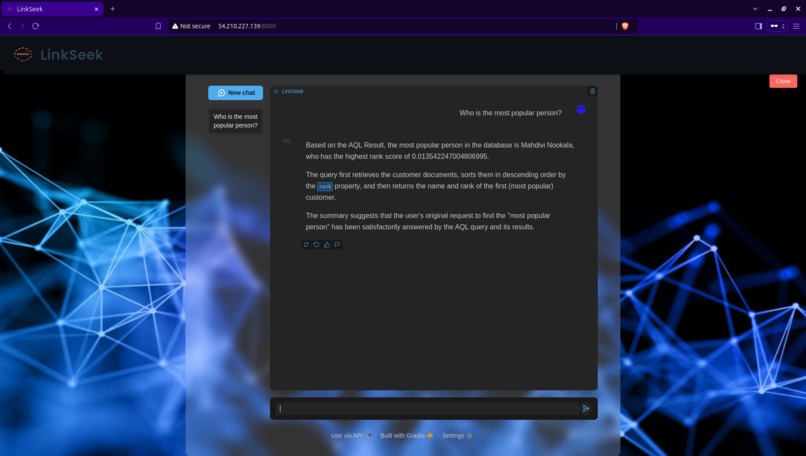
Task: Delete the conversation with the trash icon
Action: (592, 91)
